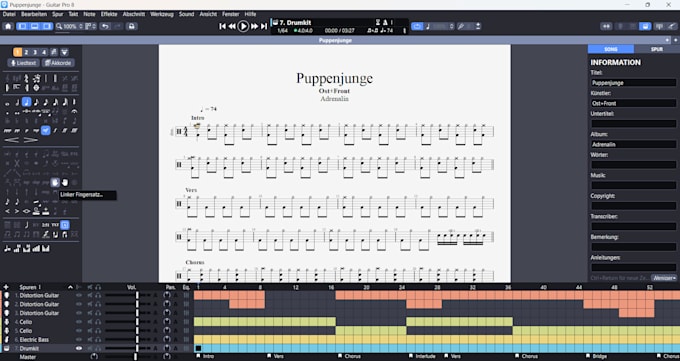Open the Effekte menu
The height and width of the screenshot is (361, 680).
coord(109,14)
